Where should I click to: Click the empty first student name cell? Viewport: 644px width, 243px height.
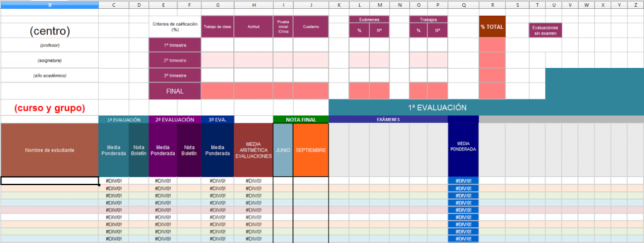click(50, 181)
